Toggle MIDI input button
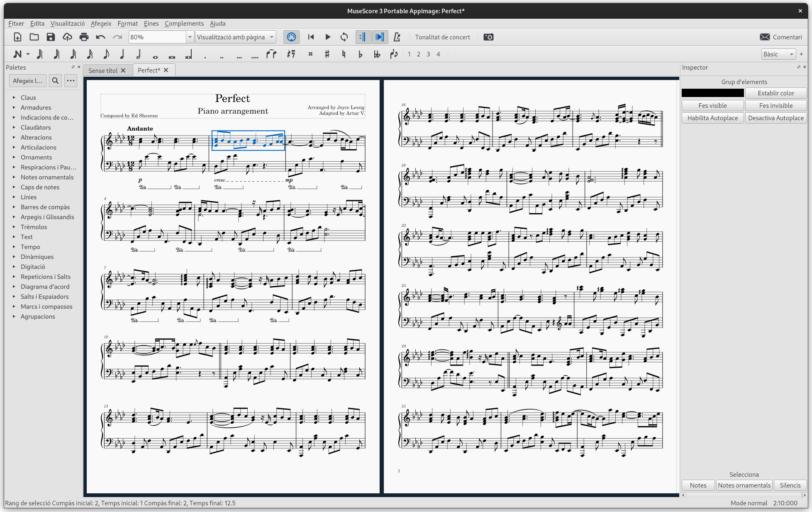Screen dimensions: 812x512 click(x=291, y=37)
